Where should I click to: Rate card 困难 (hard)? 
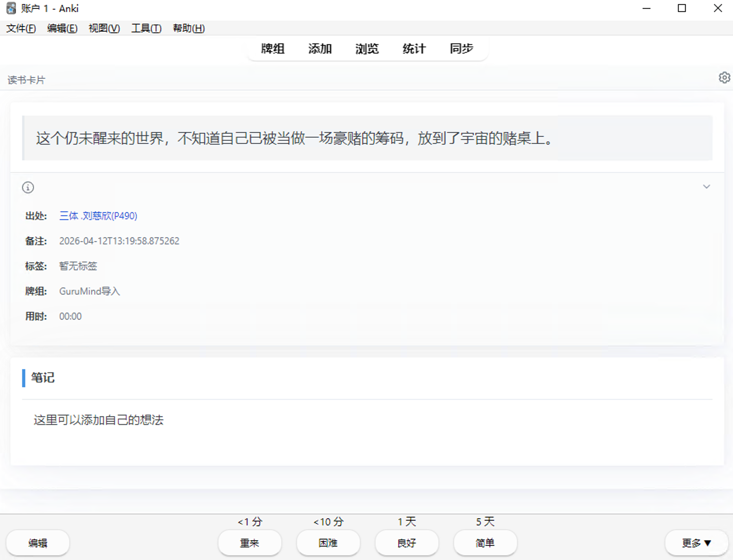click(328, 543)
